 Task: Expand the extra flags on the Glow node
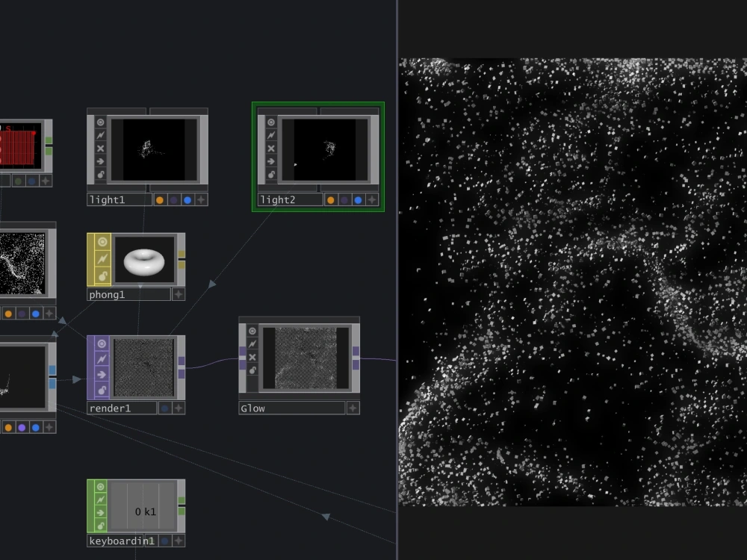point(353,408)
